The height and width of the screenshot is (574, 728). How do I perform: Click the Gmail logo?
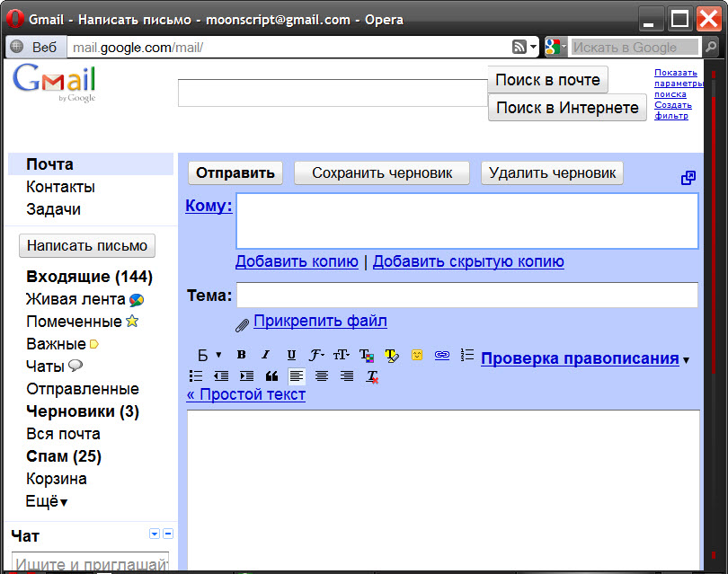click(x=54, y=82)
